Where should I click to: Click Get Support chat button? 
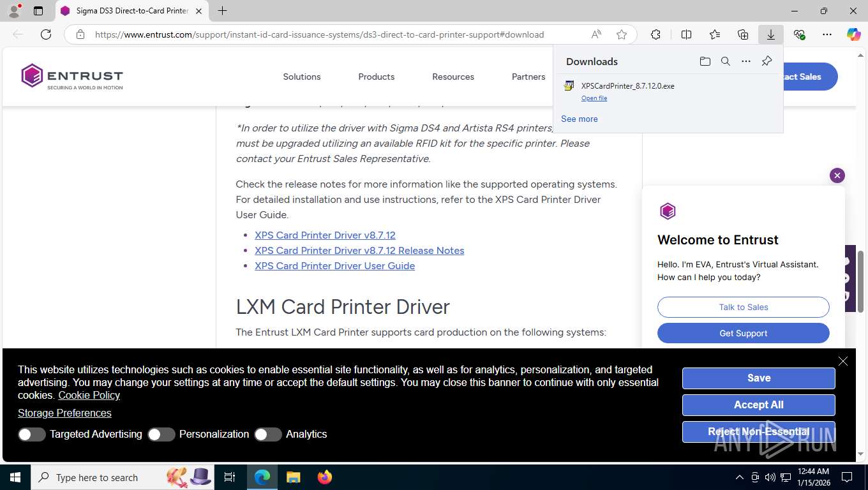[744, 333]
